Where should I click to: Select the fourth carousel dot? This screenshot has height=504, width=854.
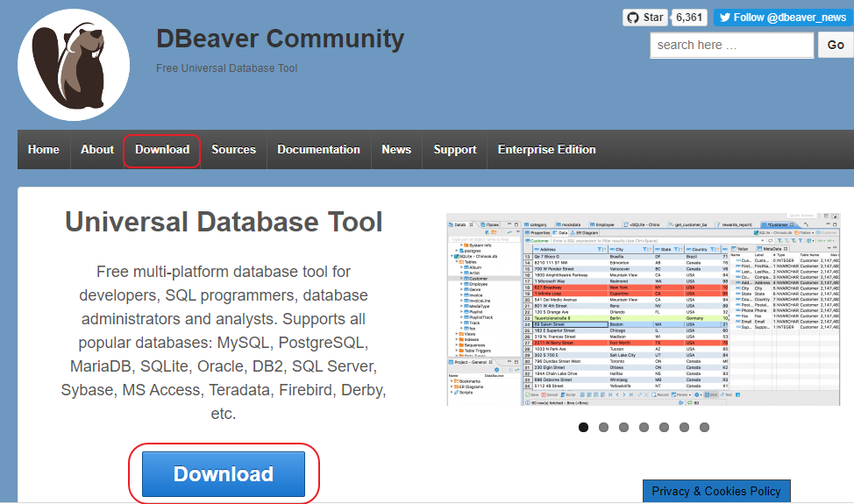(x=644, y=427)
